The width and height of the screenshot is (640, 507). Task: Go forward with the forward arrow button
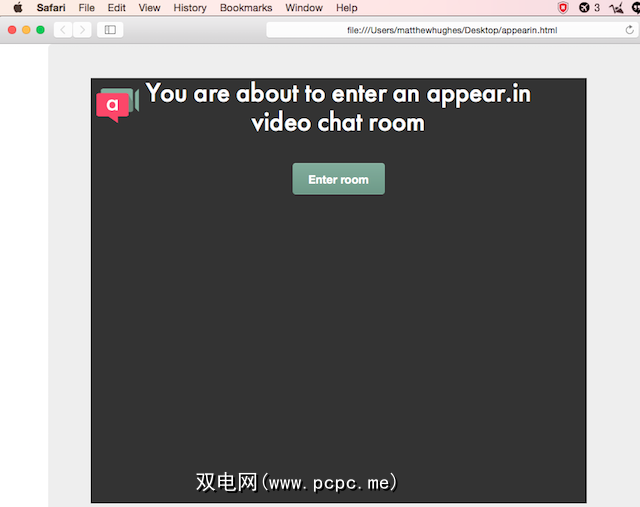pos(82,30)
